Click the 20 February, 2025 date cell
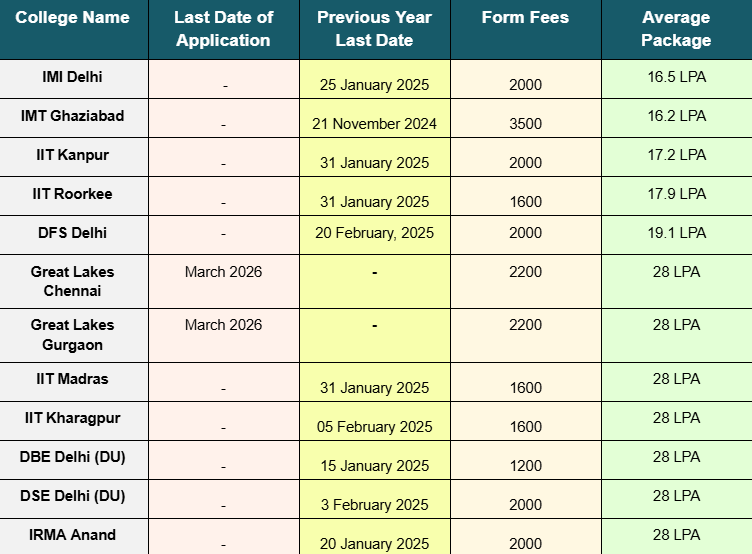 (x=375, y=233)
